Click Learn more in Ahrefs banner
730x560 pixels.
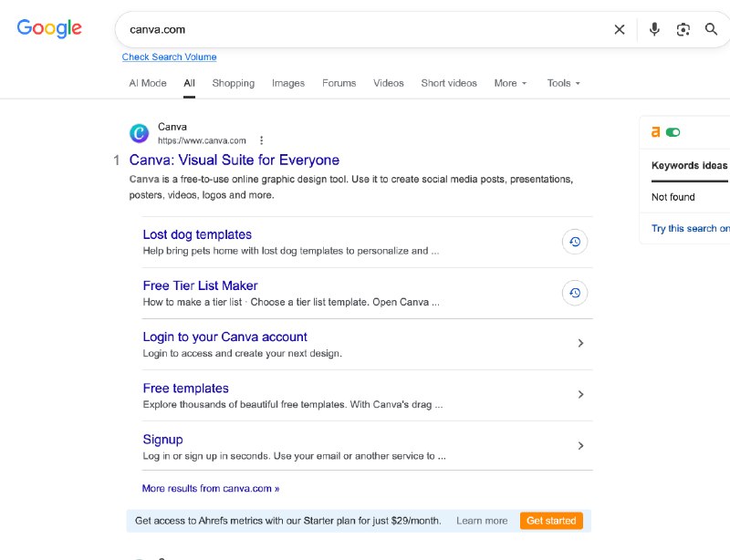point(482,521)
